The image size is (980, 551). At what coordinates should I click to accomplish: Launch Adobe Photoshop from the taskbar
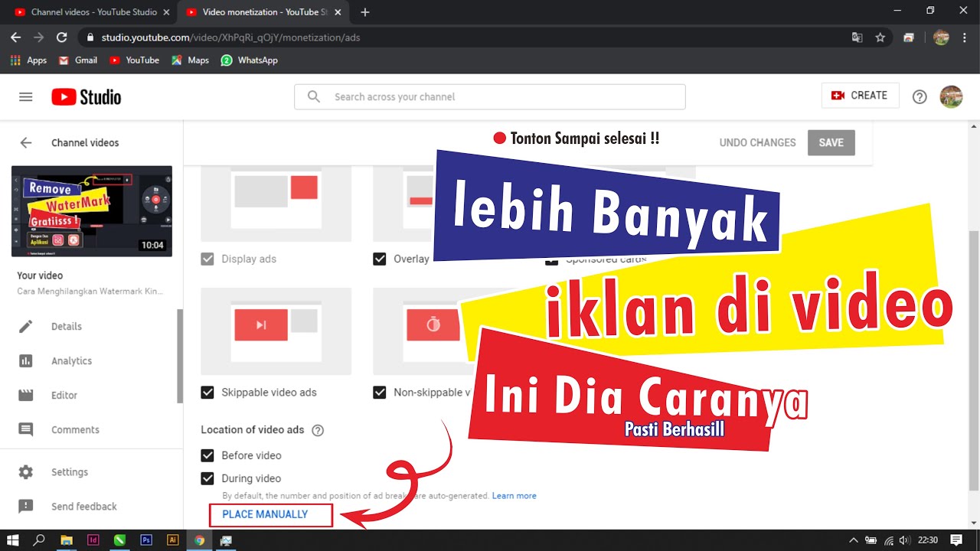pyautogui.click(x=146, y=540)
